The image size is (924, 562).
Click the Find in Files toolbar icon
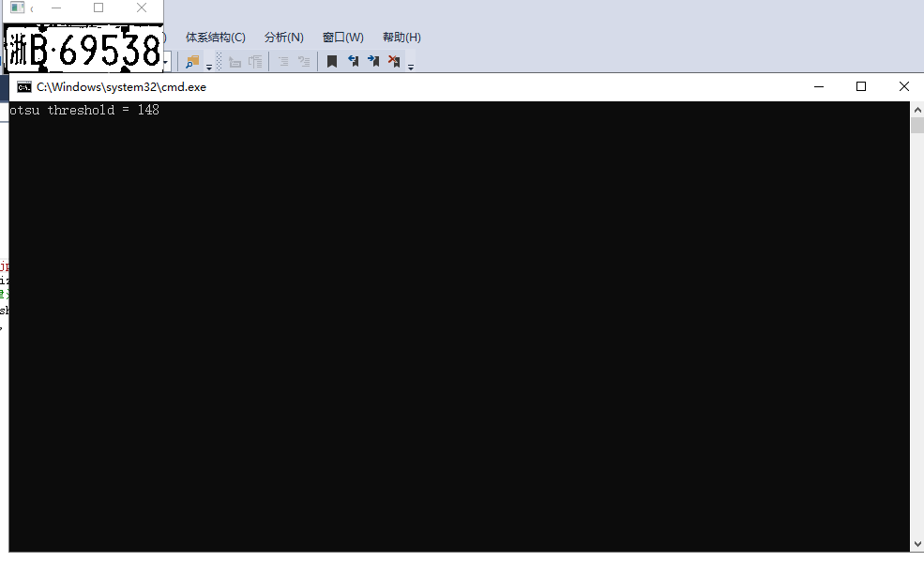coord(192,61)
